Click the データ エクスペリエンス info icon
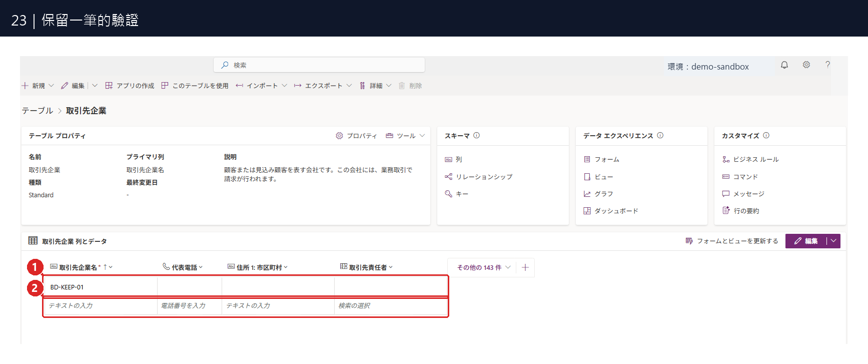868x364 pixels. coord(660,135)
